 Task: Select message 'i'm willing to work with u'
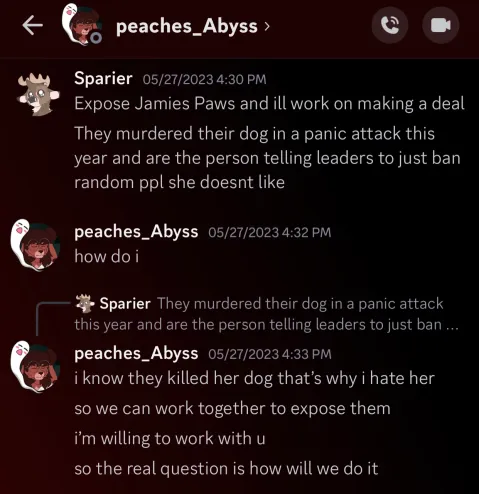(x=170, y=438)
